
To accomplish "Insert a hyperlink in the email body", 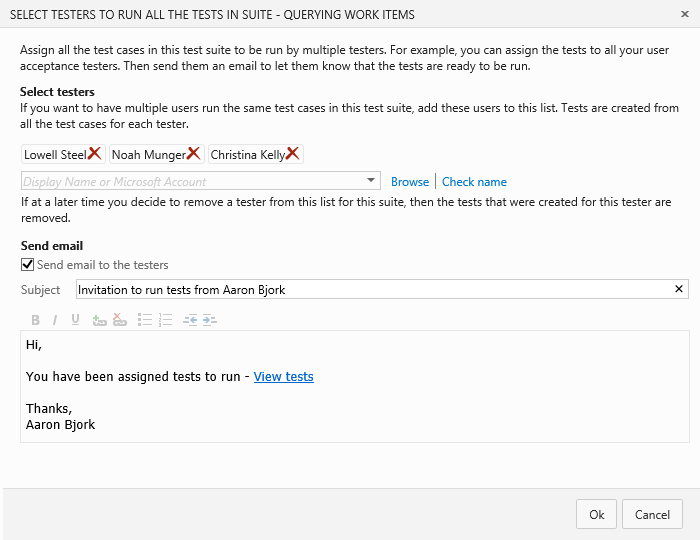I will (x=99, y=320).
